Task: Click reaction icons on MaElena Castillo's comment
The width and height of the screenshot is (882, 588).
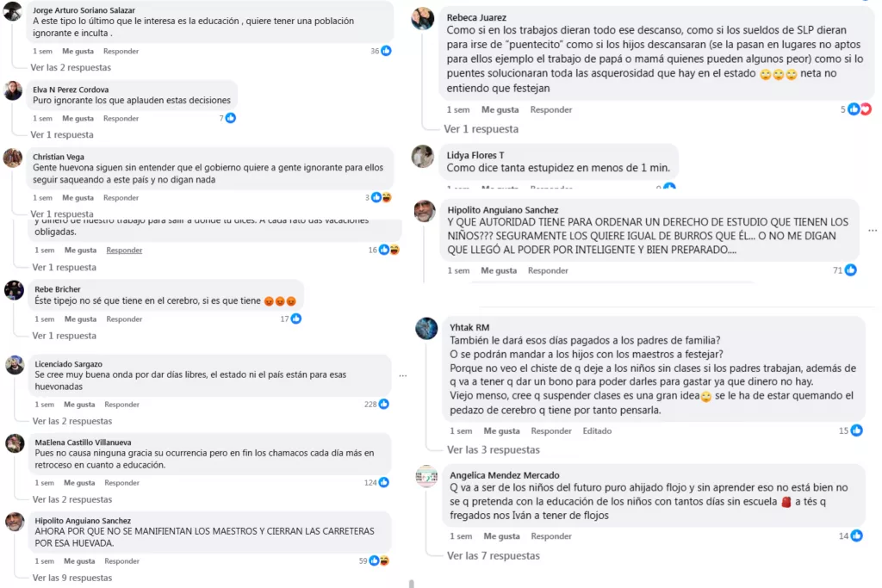Action: (383, 483)
